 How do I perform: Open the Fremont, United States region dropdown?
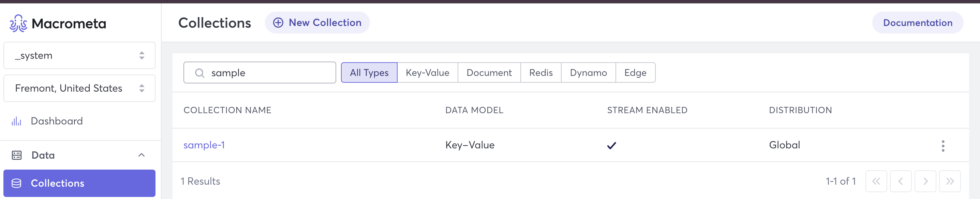(79, 89)
